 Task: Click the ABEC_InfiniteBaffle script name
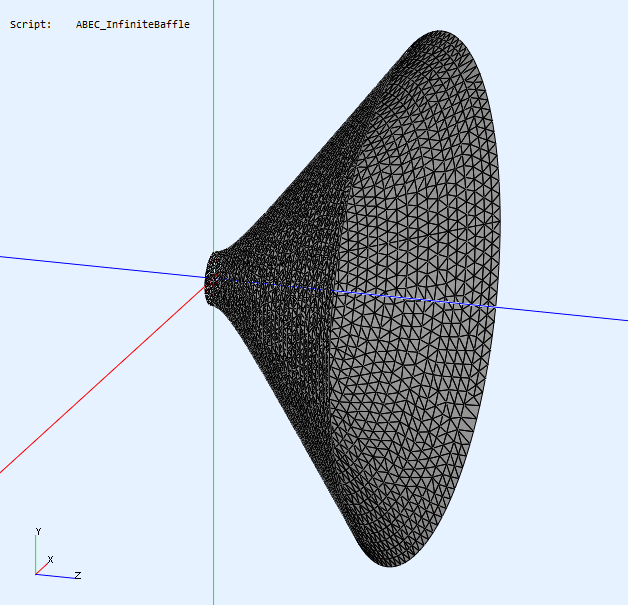[133, 24]
